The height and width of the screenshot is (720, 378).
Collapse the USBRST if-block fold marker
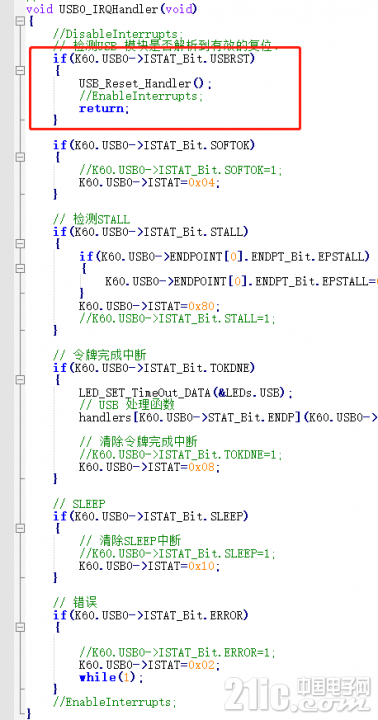(x=19, y=71)
